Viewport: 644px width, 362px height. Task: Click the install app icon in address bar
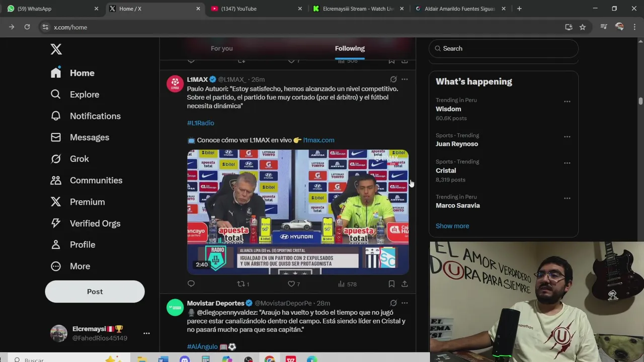[569, 27]
